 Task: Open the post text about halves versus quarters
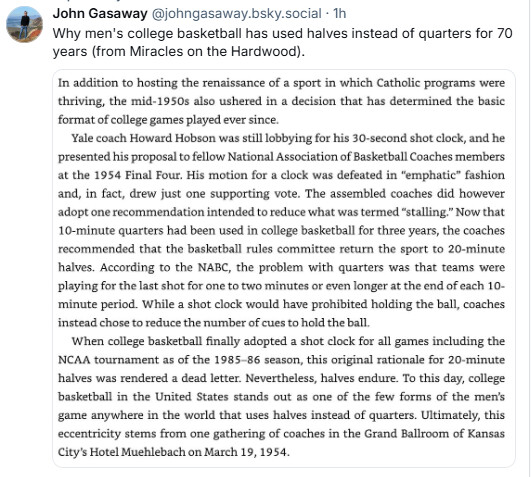(282, 42)
